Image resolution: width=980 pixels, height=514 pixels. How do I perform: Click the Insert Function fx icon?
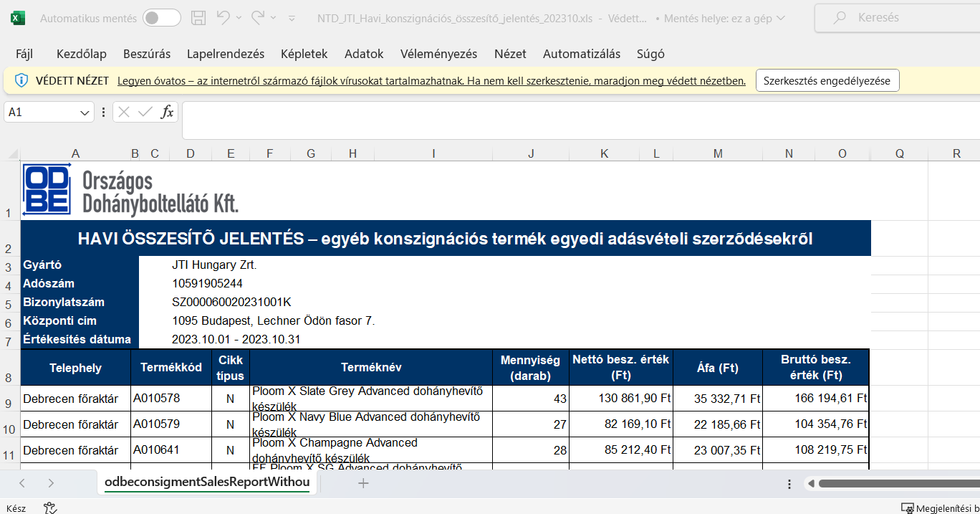pyautogui.click(x=167, y=112)
